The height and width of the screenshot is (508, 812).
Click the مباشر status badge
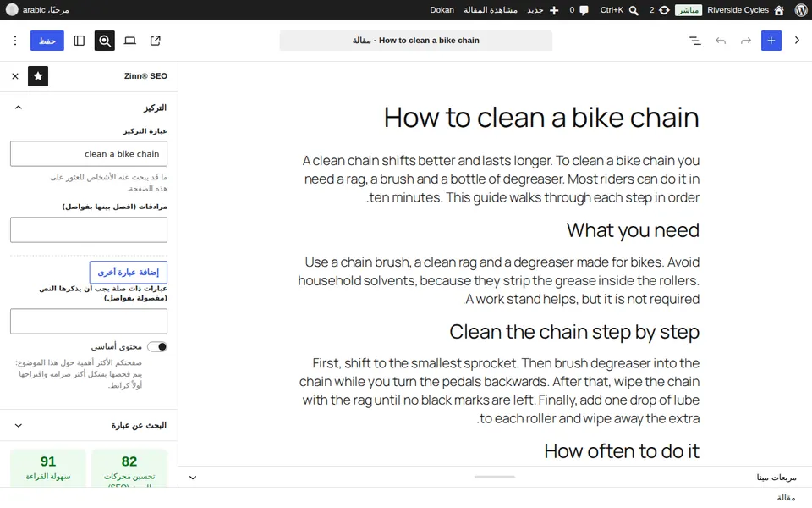689,10
